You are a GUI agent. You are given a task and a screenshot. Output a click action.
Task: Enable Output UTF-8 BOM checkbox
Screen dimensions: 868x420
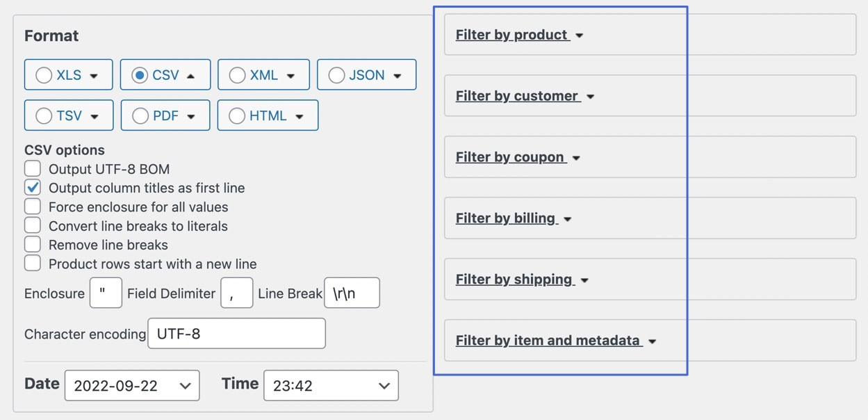pyautogui.click(x=33, y=168)
